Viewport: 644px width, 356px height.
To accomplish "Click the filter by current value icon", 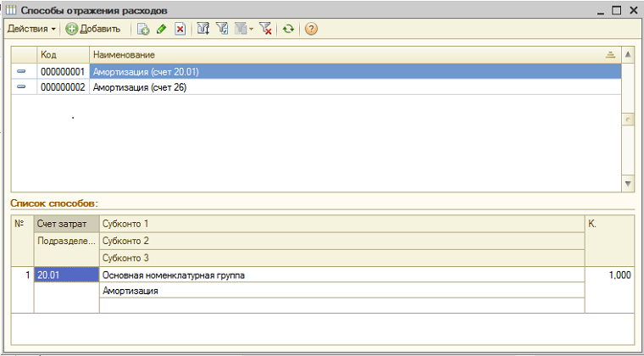I will coord(222,29).
